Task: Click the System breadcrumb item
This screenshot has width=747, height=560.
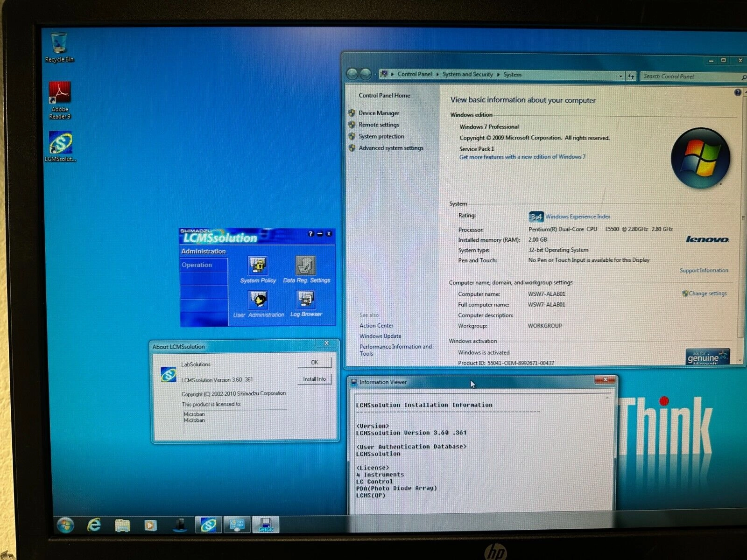Action: pyautogui.click(x=512, y=75)
